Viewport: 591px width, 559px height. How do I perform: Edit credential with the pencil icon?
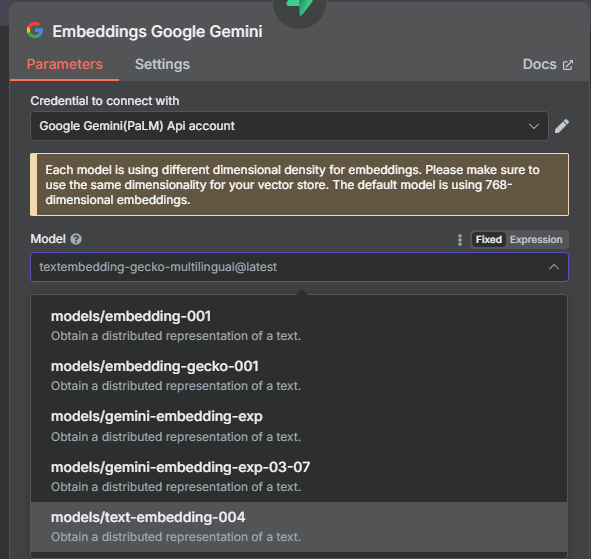coord(562,126)
